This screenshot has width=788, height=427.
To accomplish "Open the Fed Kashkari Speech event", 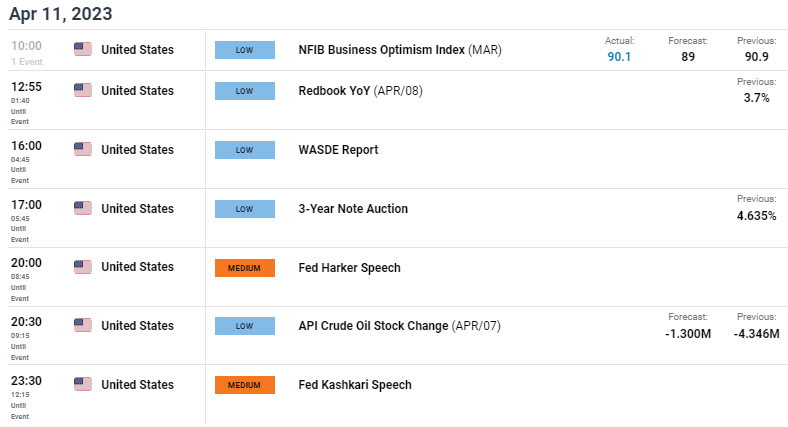I will tap(355, 385).
